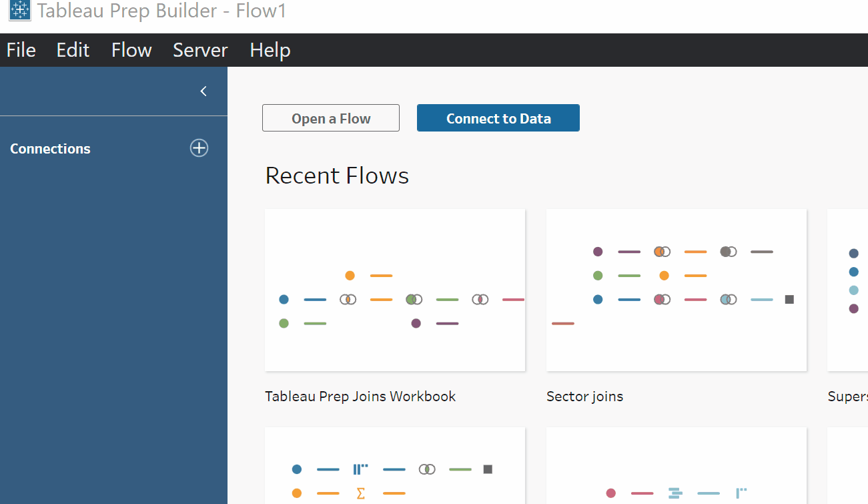Open the second-row flow with the sigma icon
Viewport: 868px width, 504px height.
(x=395, y=467)
